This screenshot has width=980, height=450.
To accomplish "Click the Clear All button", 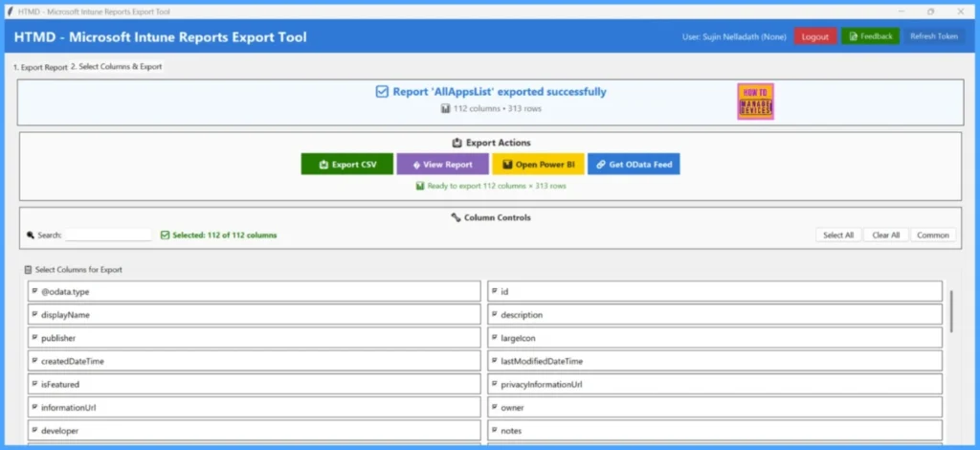I will pyautogui.click(x=885, y=235).
